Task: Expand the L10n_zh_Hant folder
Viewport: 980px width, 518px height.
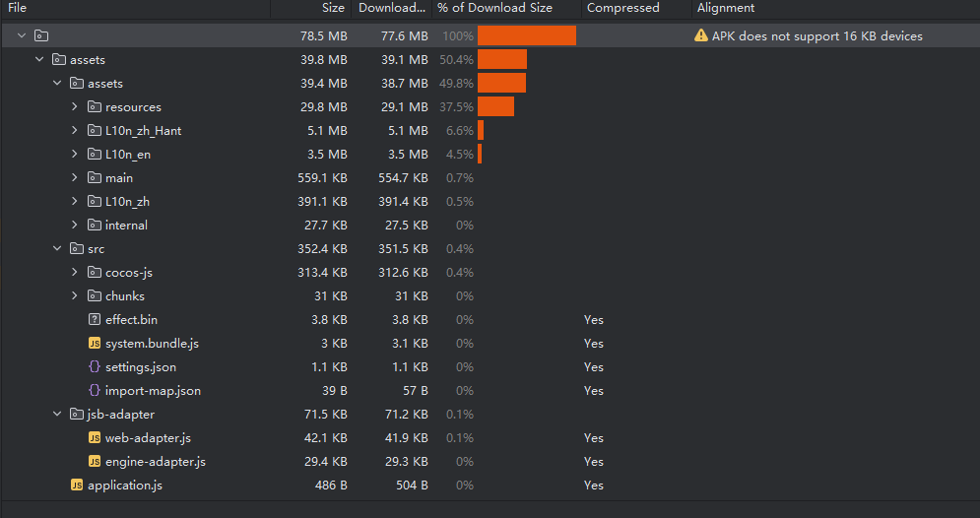Action: pyautogui.click(x=75, y=131)
